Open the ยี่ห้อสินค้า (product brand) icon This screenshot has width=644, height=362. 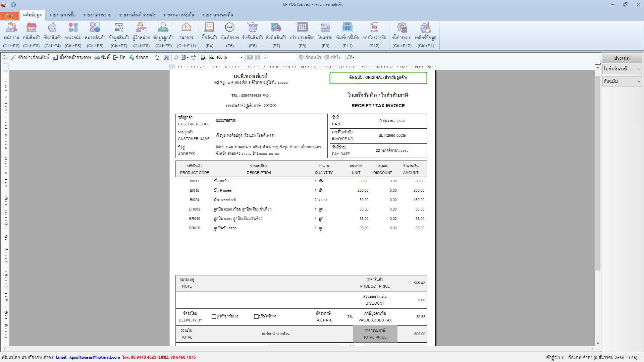click(x=52, y=35)
